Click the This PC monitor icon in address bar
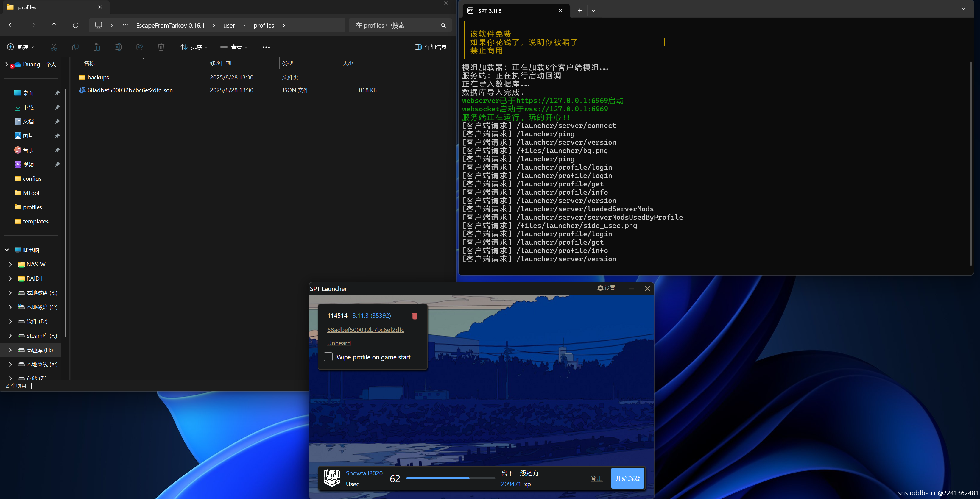This screenshot has width=980, height=499. 99,25
